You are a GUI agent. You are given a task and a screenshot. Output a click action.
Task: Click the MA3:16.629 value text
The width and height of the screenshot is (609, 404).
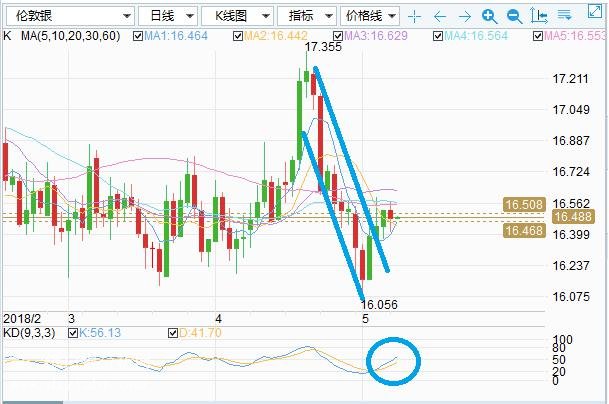[376, 36]
